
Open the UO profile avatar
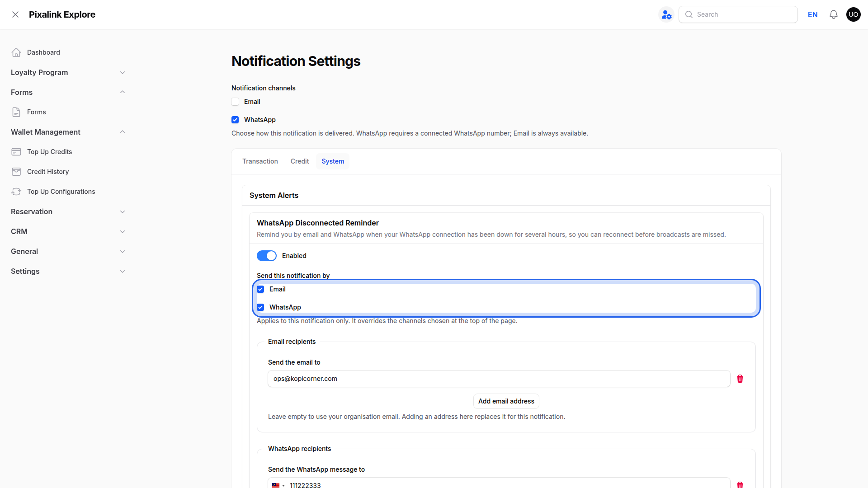coord(854,14)
